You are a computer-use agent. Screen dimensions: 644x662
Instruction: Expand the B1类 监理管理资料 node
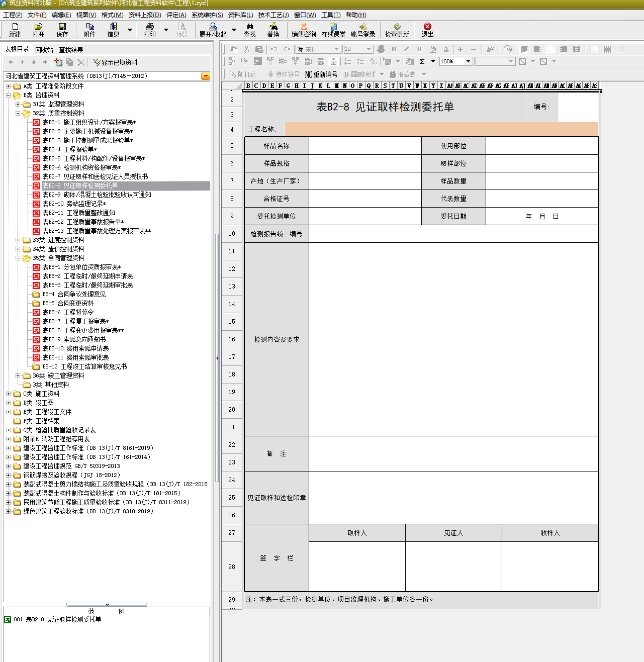click(18, 104)
